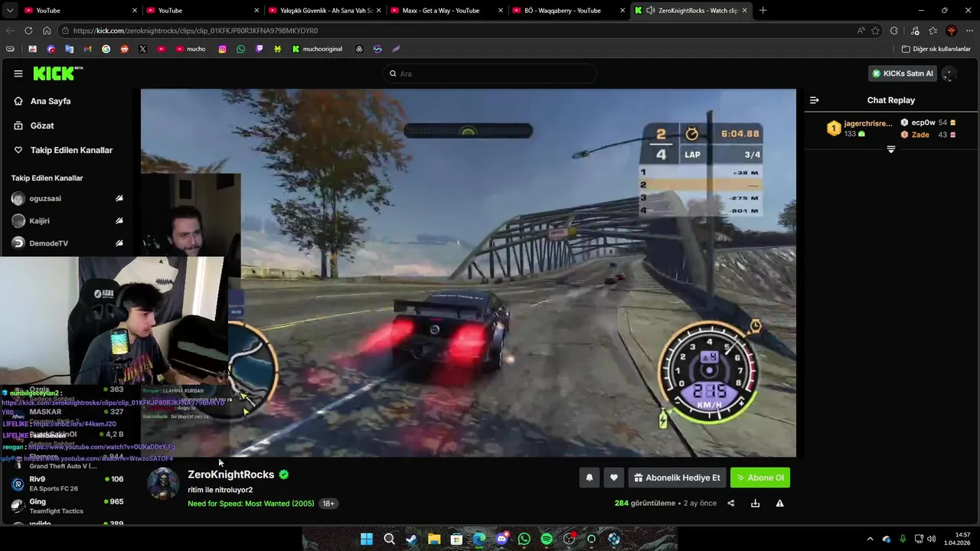
Task: Open WhatsApp from taskbar
Action: (524, 539)
